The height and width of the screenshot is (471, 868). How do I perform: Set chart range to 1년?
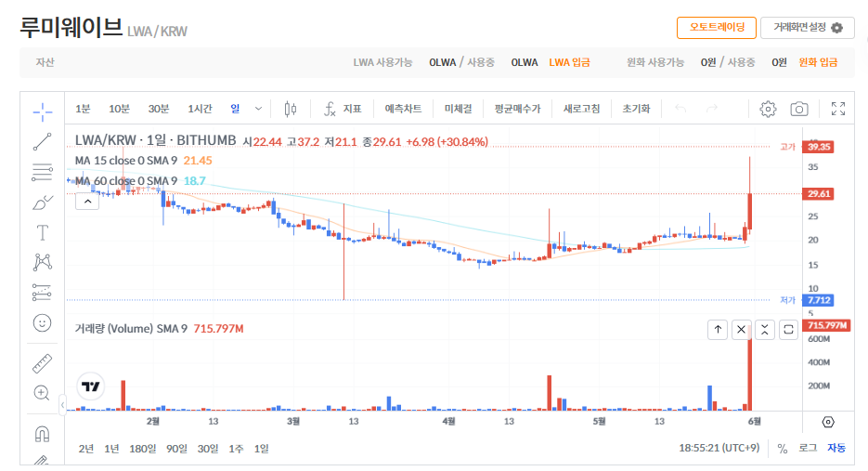click(111, 449)
